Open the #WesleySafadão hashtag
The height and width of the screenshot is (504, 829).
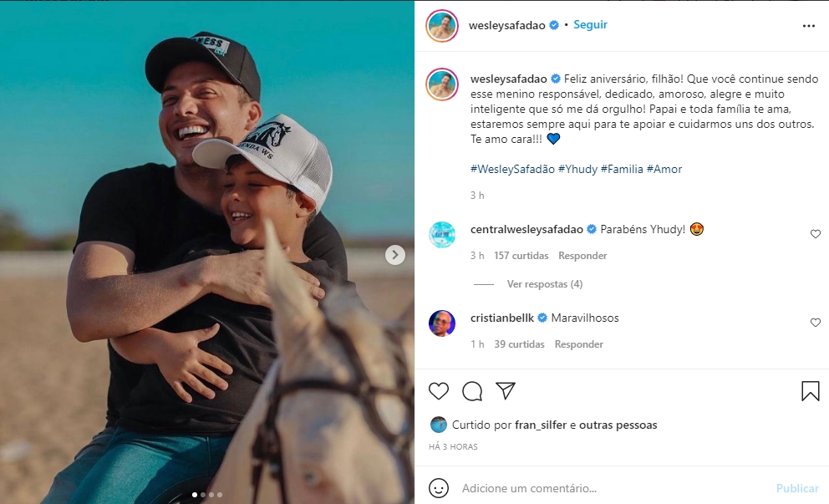coord(512,169)
